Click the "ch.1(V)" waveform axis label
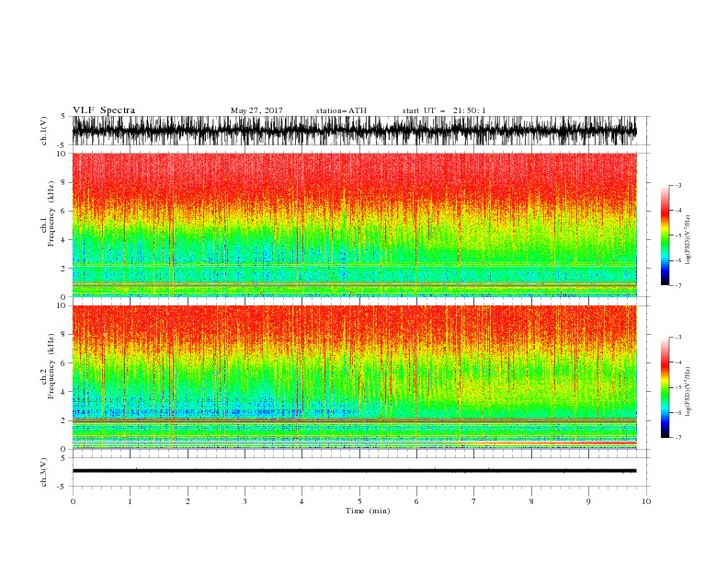The image size is (728, 563). click(44, 131)
